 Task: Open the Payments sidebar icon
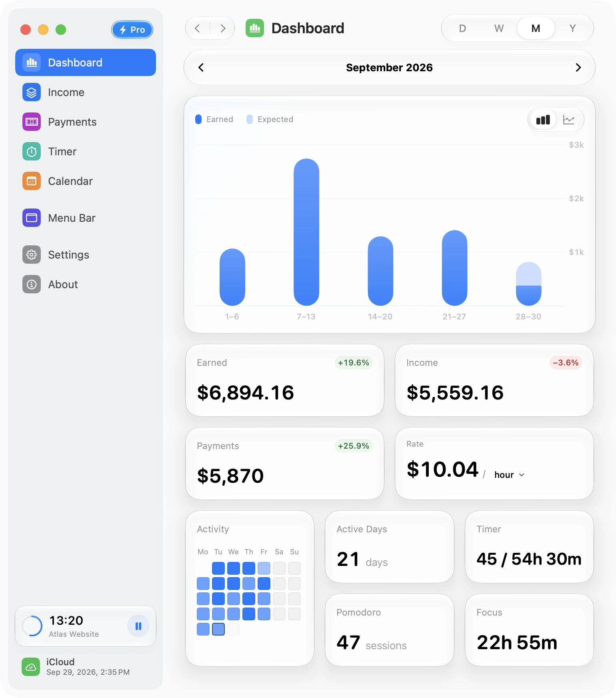[x=32, y=122]
